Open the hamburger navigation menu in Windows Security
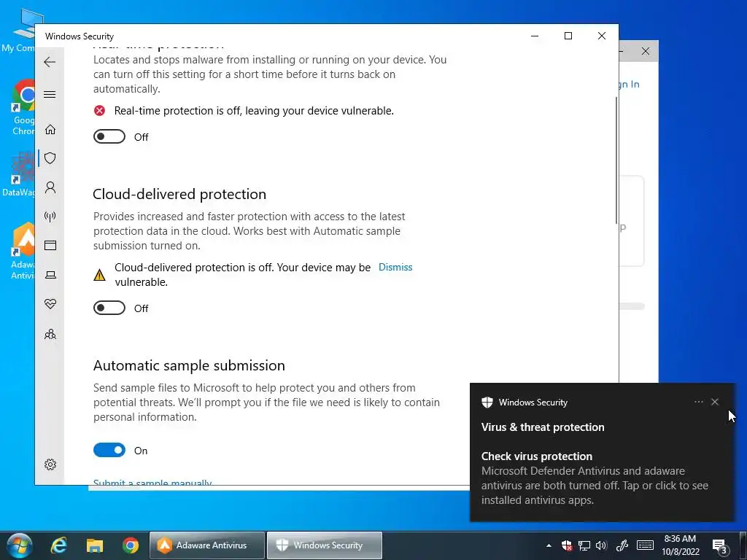This screenshot has width=747, height=560. click(x=50, y=94)
